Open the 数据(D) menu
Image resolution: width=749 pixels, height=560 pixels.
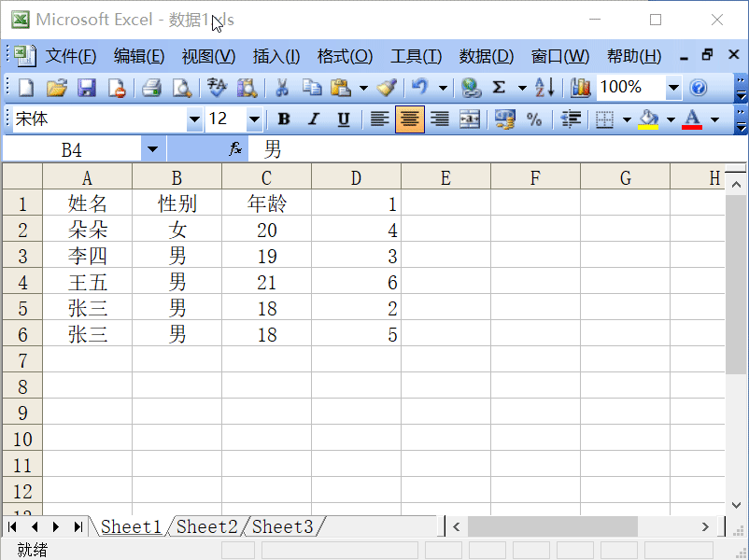[485, 56]
